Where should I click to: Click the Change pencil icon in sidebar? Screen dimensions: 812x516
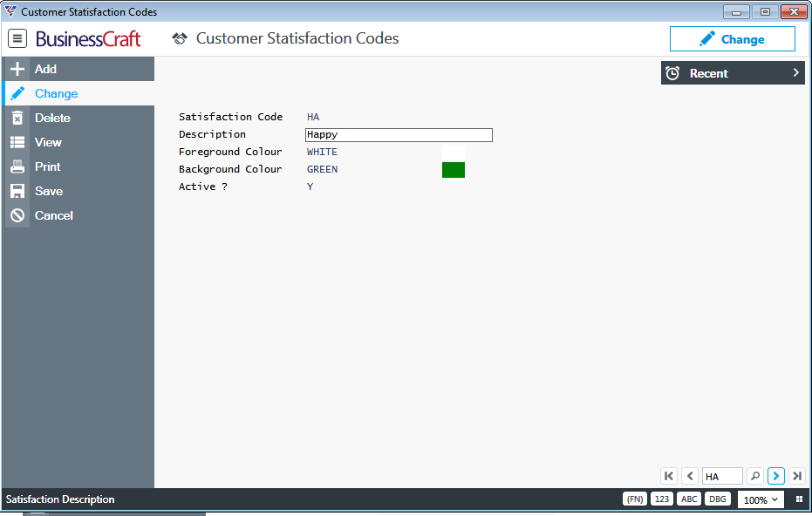(17, 93)
